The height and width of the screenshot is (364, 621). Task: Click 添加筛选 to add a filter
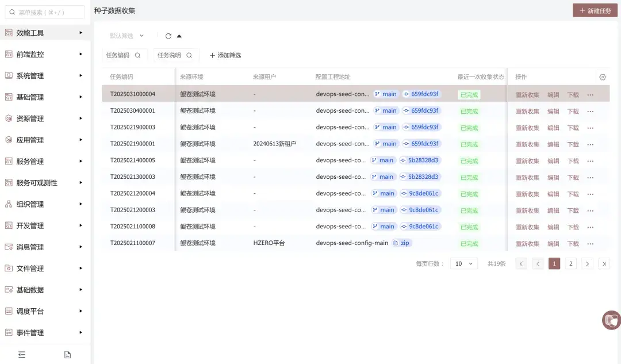225,56
